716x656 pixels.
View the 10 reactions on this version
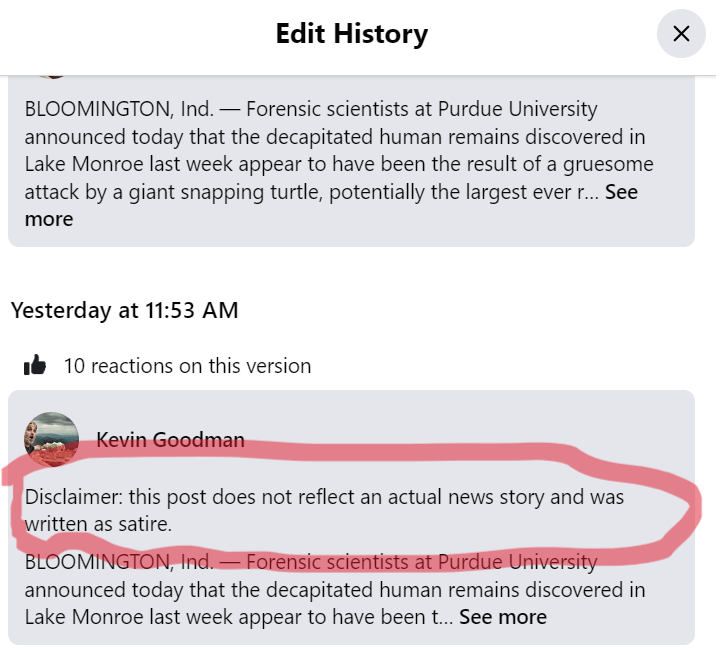(187, 366)
